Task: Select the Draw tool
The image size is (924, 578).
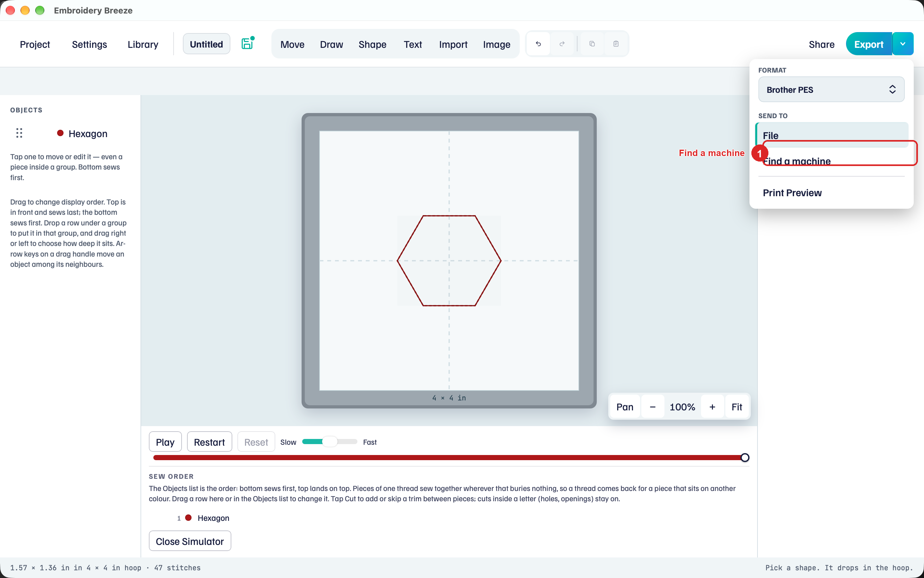Action: click(331, 44)
